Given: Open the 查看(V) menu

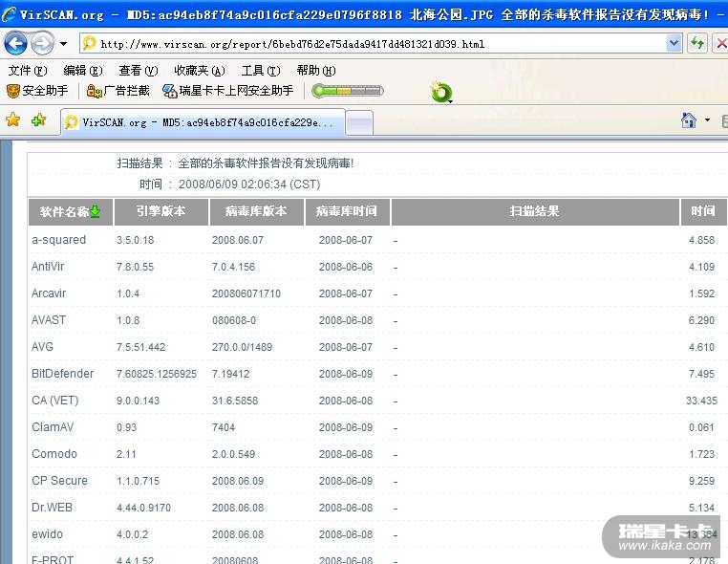Looking at the screenshot, I should tap(139, 71).
